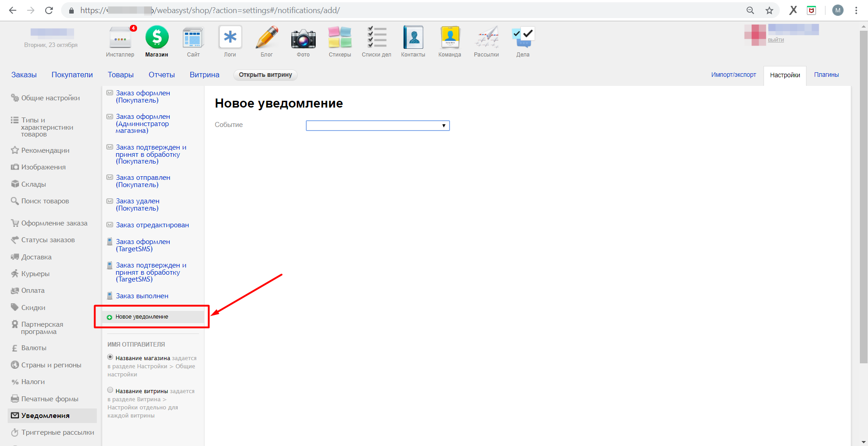868x446 pixels.
Task: Open Оформление заказа settings section
Action: [54, 223]
